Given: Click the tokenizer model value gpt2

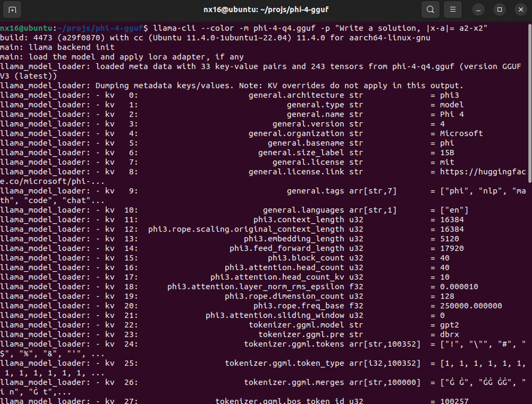Looking at the screenshot, I should [x=449, y=325].
